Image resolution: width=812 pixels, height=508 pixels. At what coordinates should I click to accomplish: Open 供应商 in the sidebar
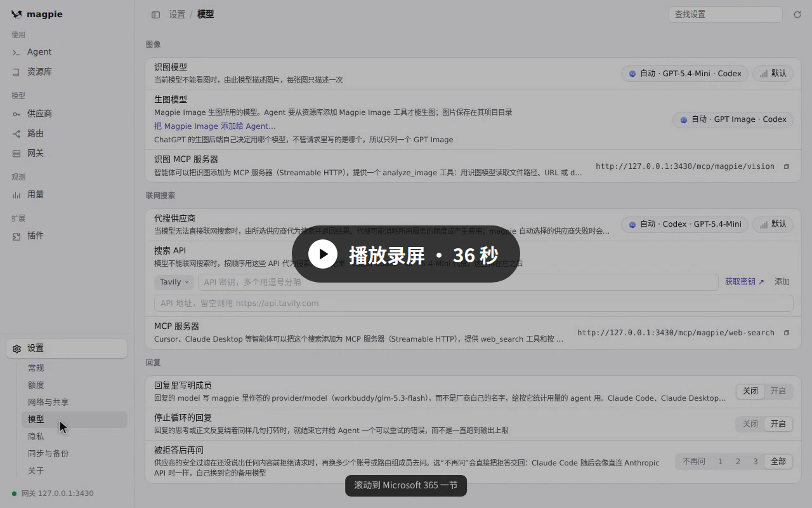point(67,114)
